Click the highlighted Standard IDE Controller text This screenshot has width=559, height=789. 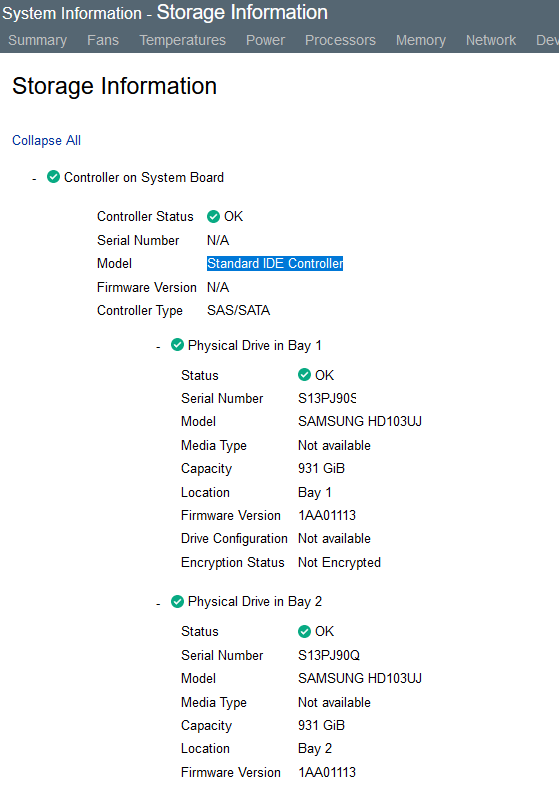point(275,263)
